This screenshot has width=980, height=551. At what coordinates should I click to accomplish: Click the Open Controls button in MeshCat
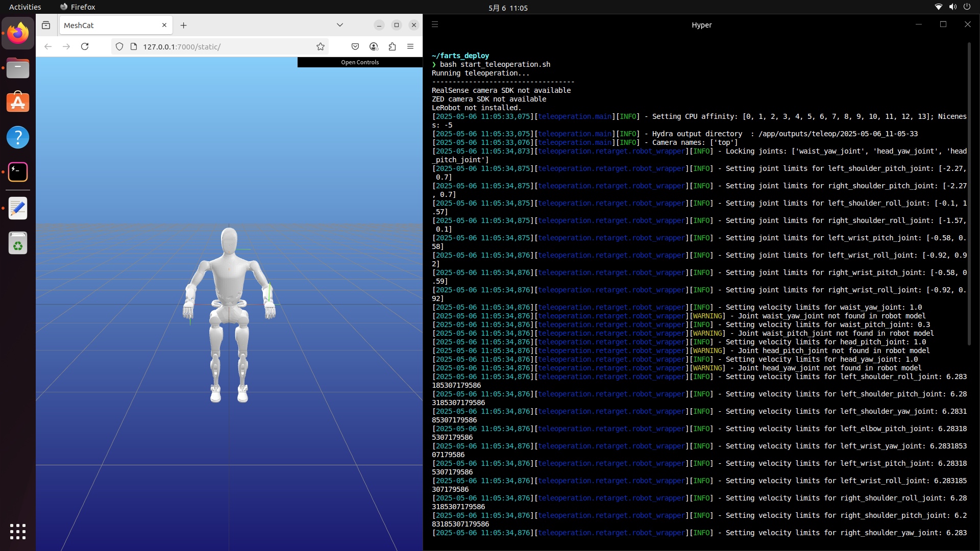tap(360, 62)
